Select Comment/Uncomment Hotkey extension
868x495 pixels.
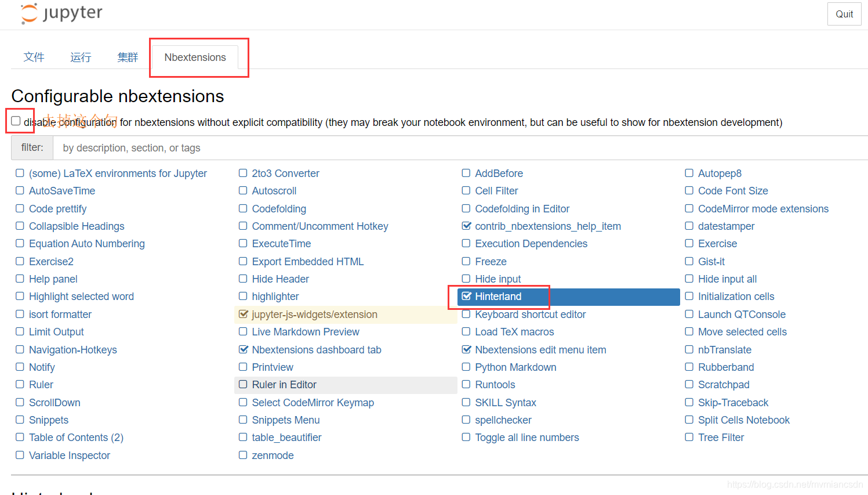(320, 226)
